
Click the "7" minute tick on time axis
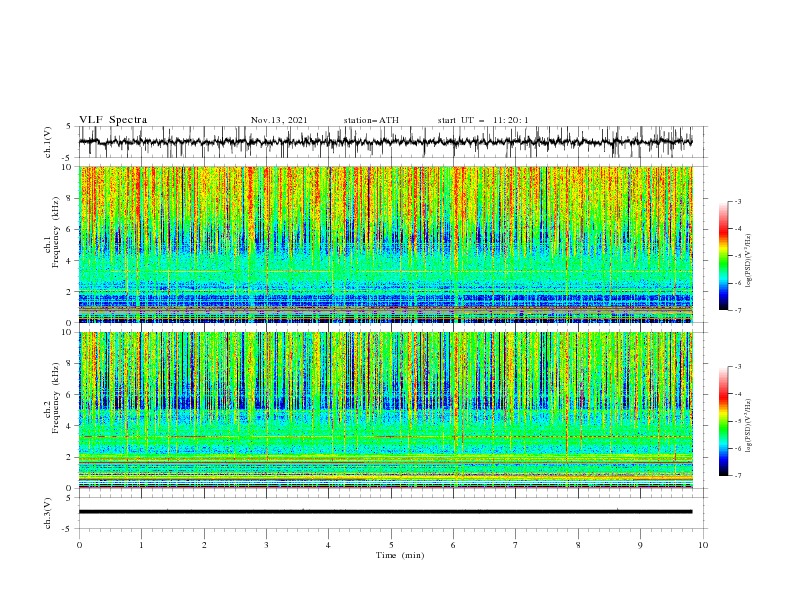pyautogui.click(x=516, y=545)
